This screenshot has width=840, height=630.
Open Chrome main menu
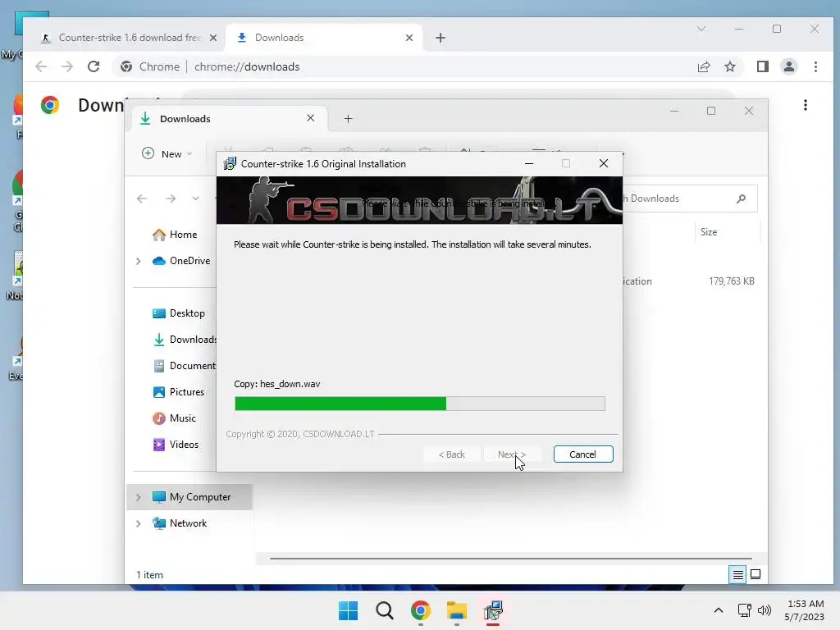tap(815, 66)
